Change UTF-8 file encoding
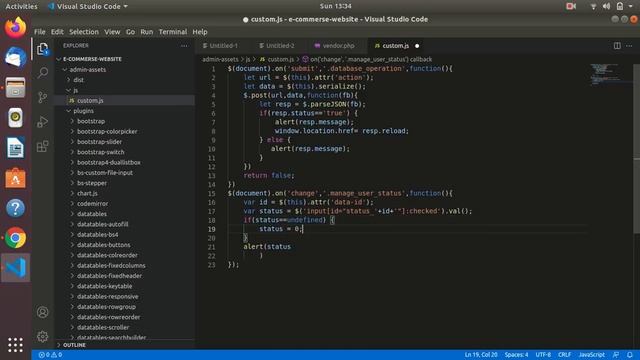The height and width of the screenshot is (360, 640). coord(543,355)
